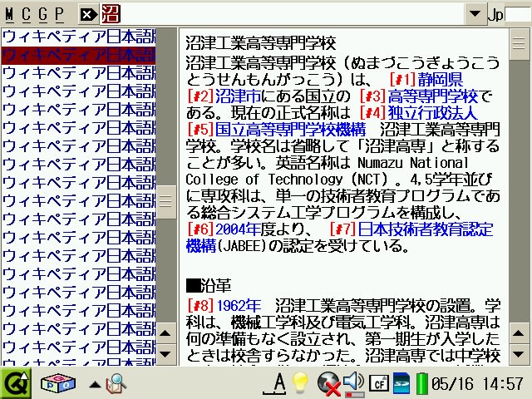Click the Jp input mode label
532x399 pixels.
pyautogui.click(x=495, y=15)
